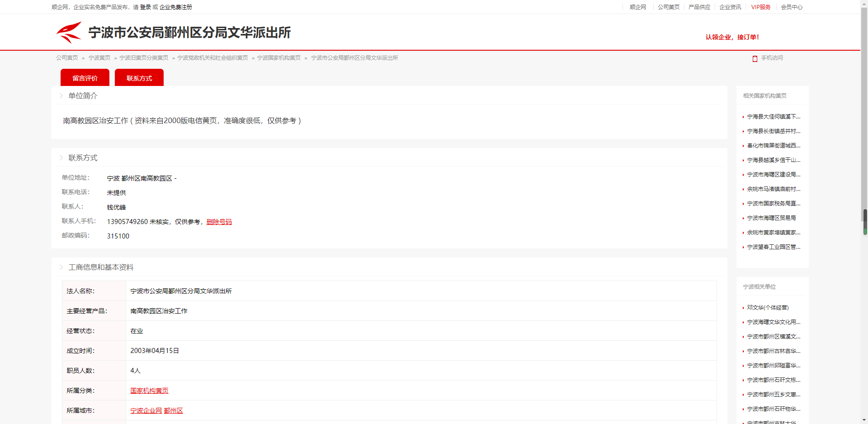This screenshot has width=868, height=424.
Task: Open sidebar link 宁波市鄞州区横溪文...
Action: (x=774, y=337)
